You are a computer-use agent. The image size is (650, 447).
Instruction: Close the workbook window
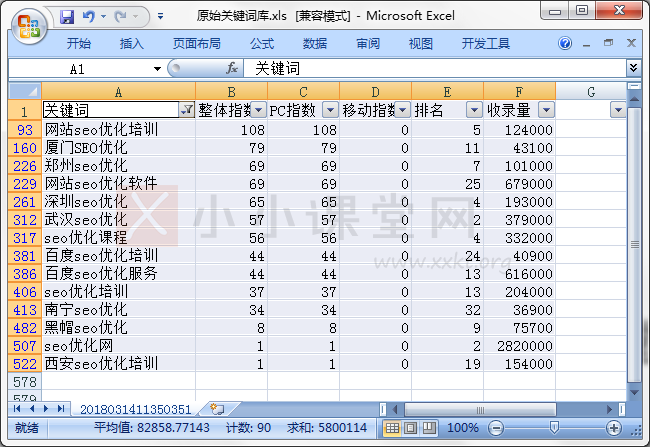pyautogui.click(x=631, y=43)
